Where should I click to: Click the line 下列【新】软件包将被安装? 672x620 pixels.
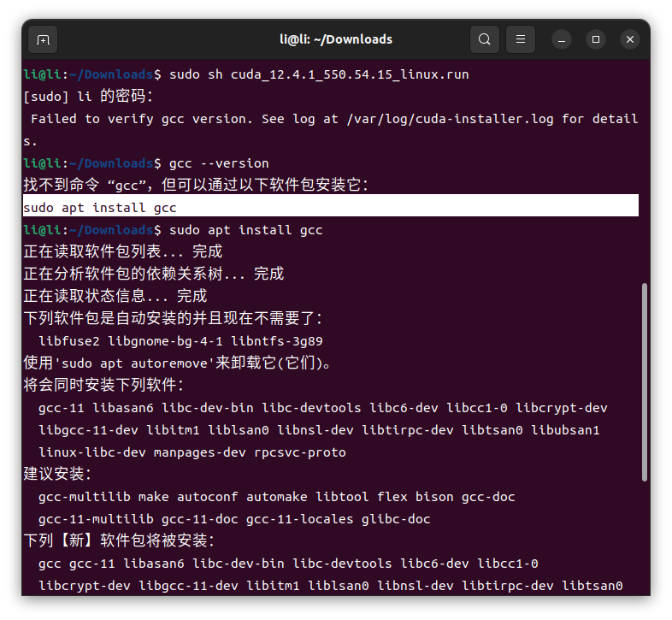click(x=119, y=540)
